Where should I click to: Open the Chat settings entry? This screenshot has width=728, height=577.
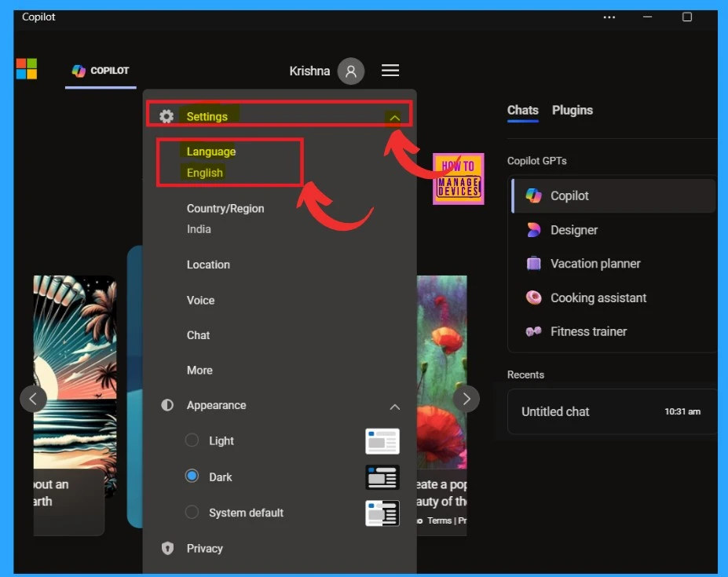pos(198,335)
